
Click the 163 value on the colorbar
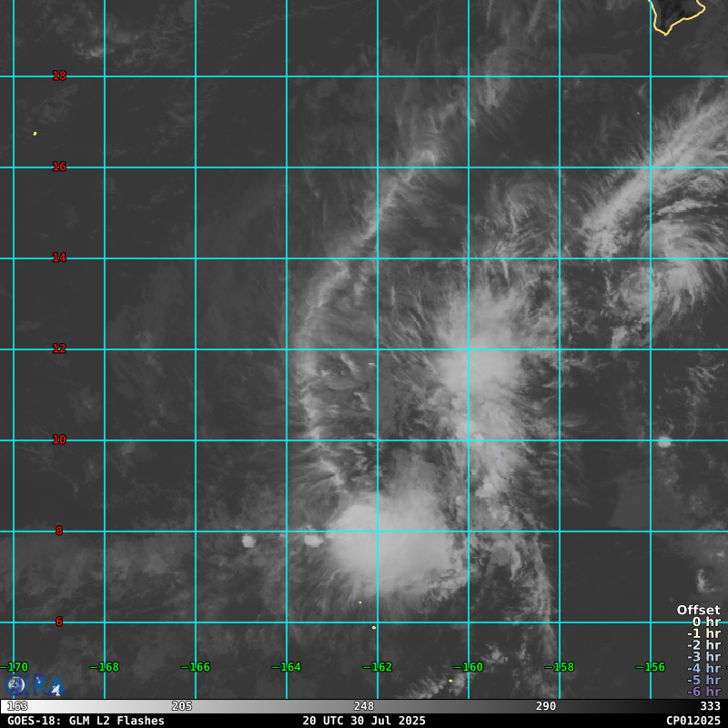point(17,706)
